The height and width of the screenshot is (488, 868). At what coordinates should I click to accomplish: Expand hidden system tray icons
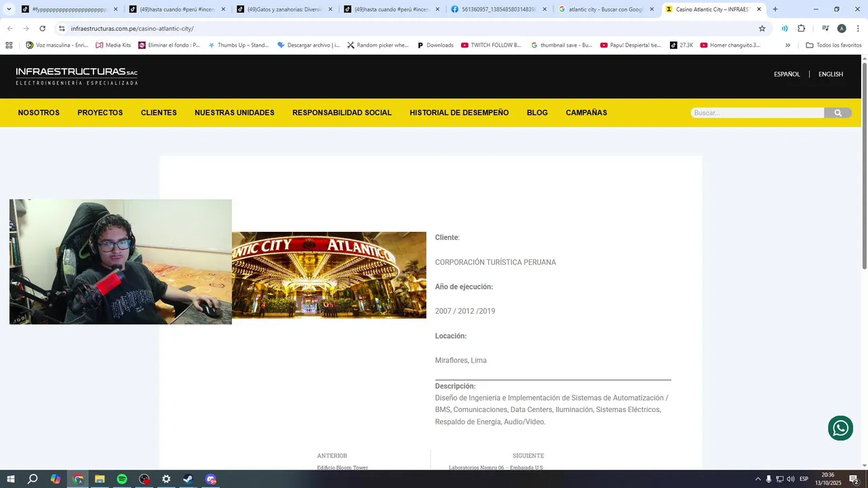757,479
